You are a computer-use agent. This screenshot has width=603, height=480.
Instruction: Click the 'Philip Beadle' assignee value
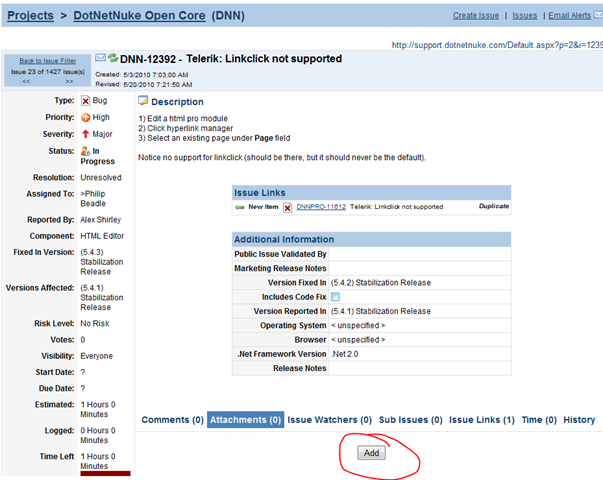point(93,198)
